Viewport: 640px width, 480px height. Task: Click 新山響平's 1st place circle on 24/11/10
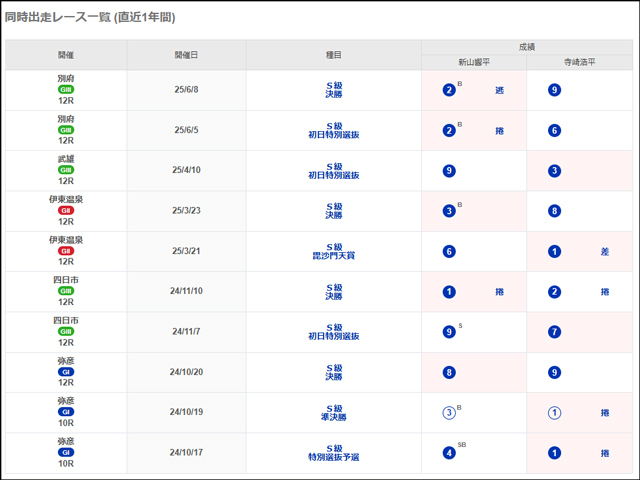pos(449,292)
